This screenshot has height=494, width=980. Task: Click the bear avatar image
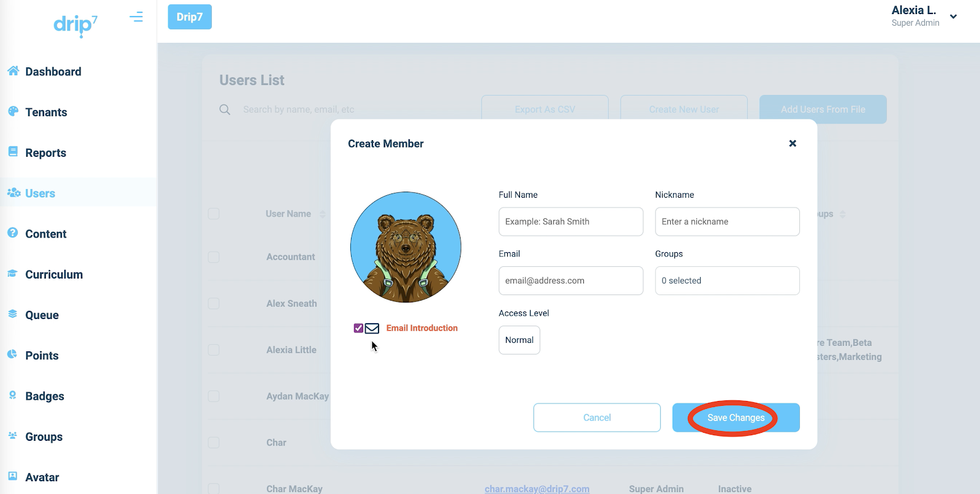click(405, 247)
